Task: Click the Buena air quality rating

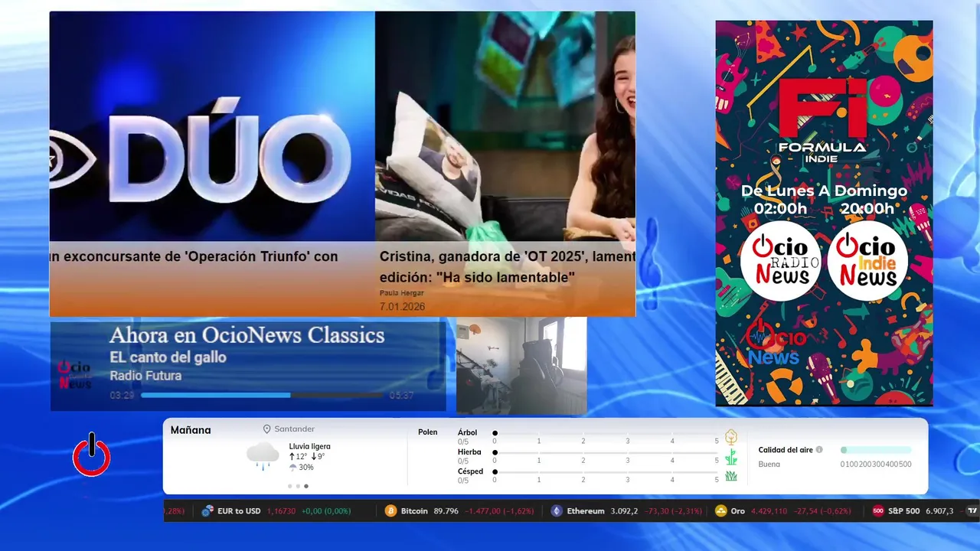Action: point(769,465)
